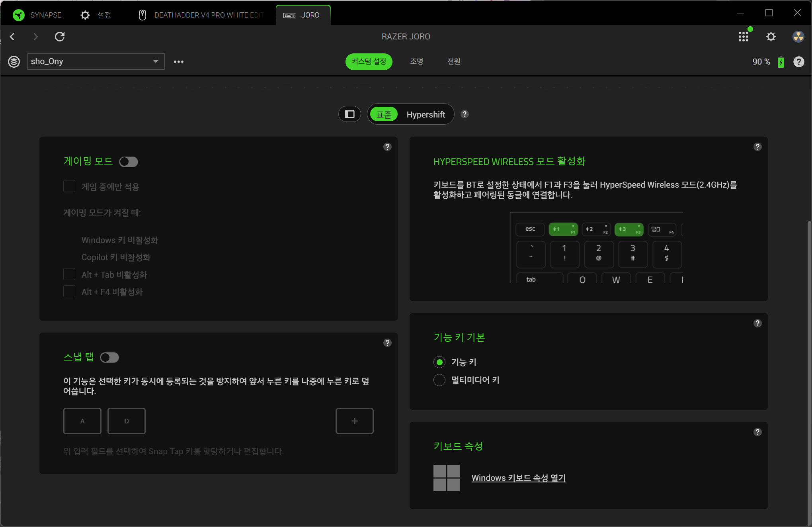This screenshot has width=812, height=527.
Task: Check the Alt + Tab 비활성화 checkbox
Action: (69, 274)
